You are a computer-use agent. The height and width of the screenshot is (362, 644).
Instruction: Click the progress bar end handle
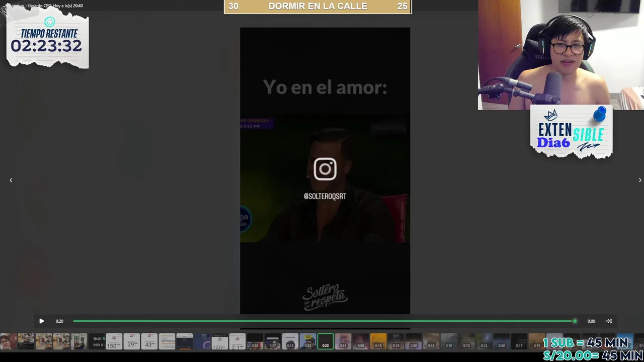coord(575,321)
